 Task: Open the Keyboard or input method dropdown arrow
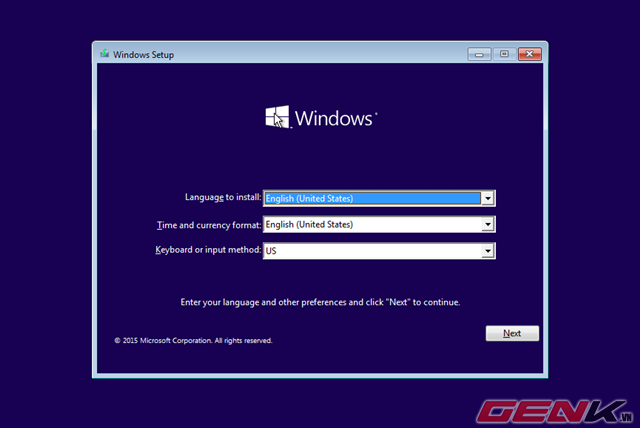click(488, 251)
